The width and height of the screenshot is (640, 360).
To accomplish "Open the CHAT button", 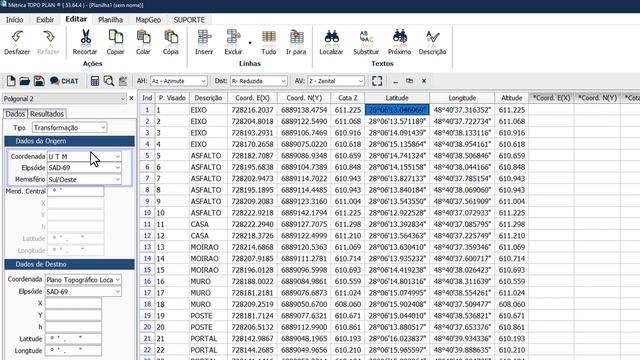I will 64,81.
